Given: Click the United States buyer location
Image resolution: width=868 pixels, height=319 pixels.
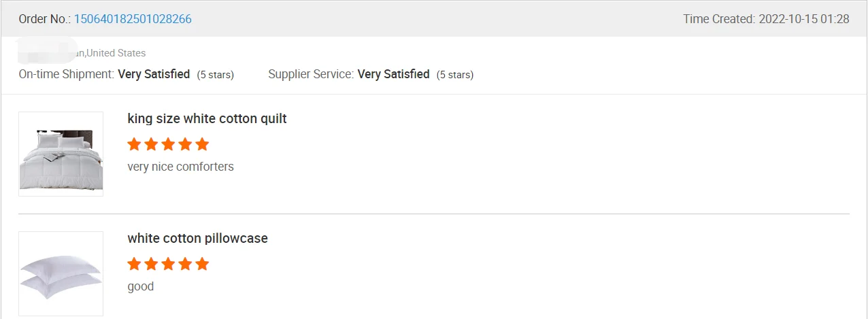Looking at the screenshot, I should (x=116, y=53).
